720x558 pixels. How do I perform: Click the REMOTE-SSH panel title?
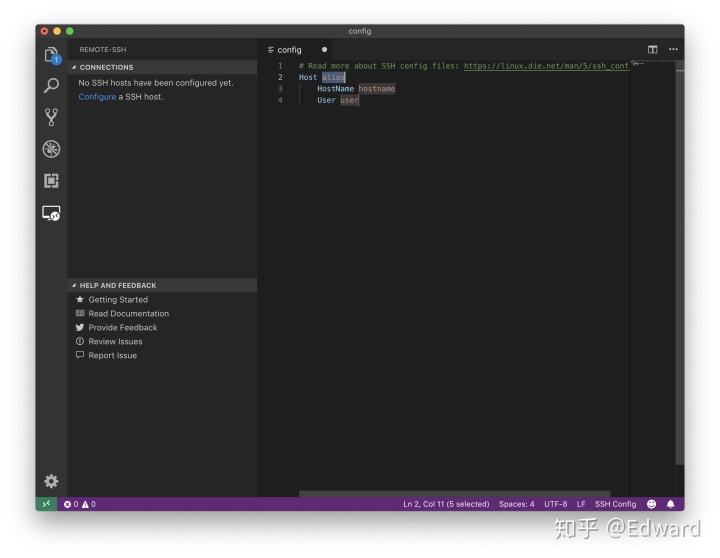coord(103,50)
